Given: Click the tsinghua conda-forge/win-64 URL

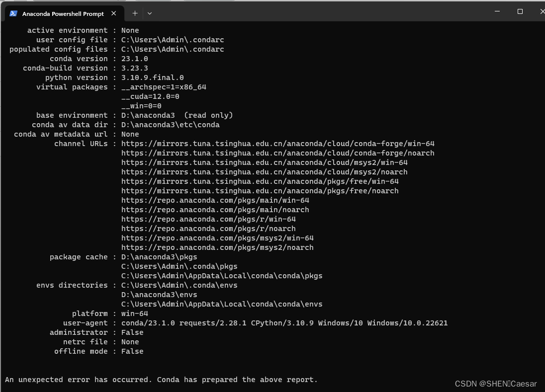Looking at the screenshot, I should 277,144.
